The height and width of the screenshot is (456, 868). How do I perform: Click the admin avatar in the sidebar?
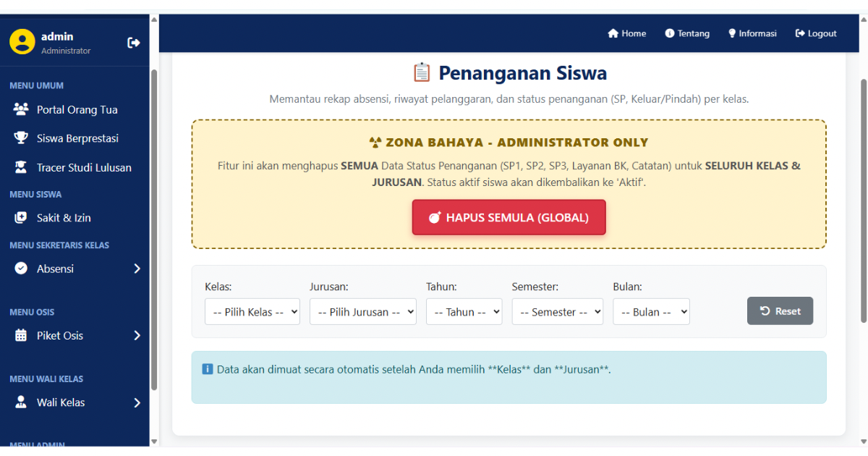21,42
